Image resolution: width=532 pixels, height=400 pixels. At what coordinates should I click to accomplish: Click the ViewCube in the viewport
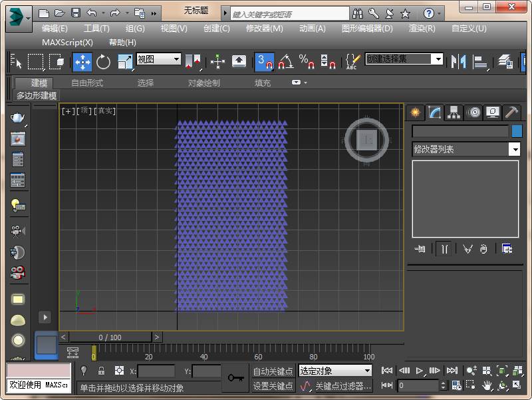click(x=367, y=140)
